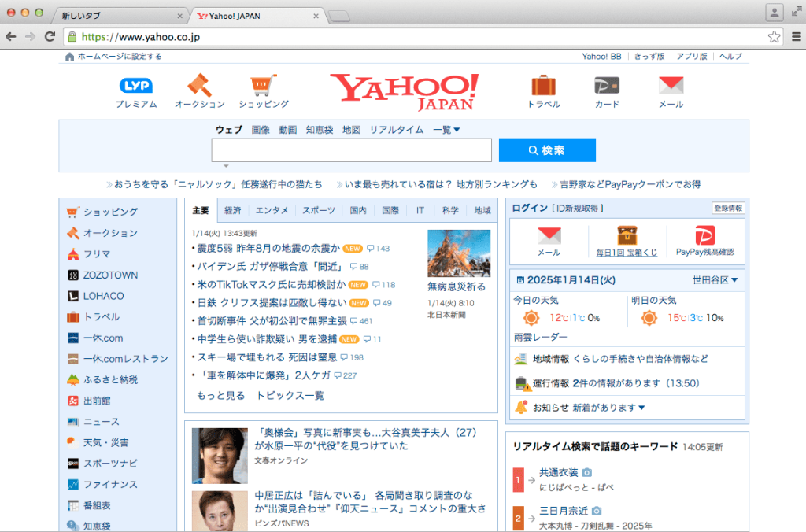Select the 画像 search type
This screenshot has height=532, width=806.
(x=260, y=130)
